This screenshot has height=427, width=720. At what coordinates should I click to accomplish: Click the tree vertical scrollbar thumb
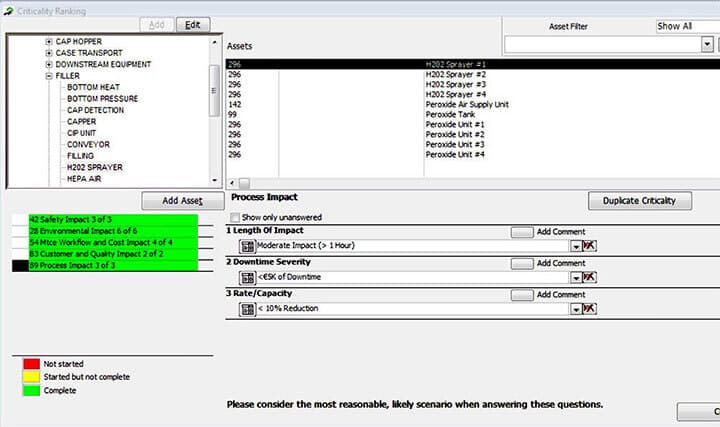214,90
